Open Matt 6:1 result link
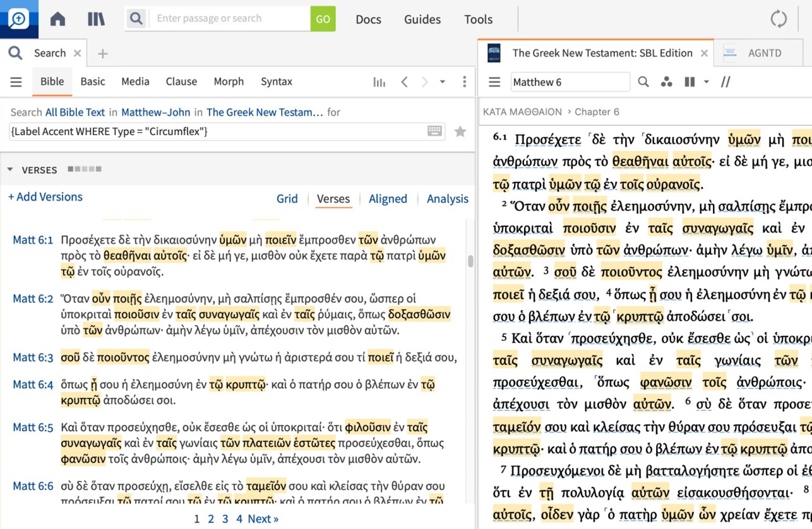 pyautogui.click(x=33, y=240)
